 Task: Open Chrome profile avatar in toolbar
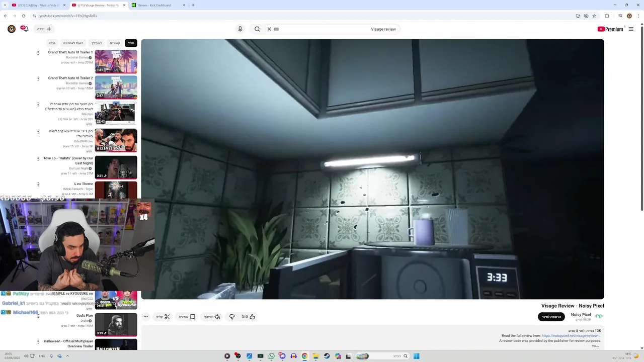coord(629,16)
